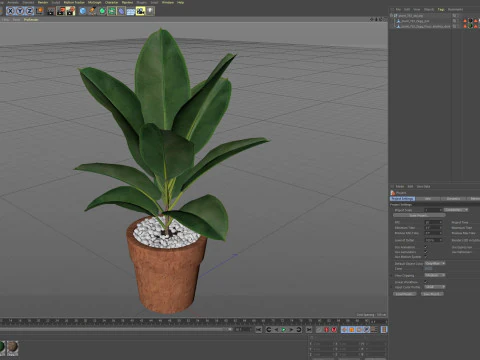Click the Scale Project button
Screen dimensions: 480x360
[x=419, y=215]
